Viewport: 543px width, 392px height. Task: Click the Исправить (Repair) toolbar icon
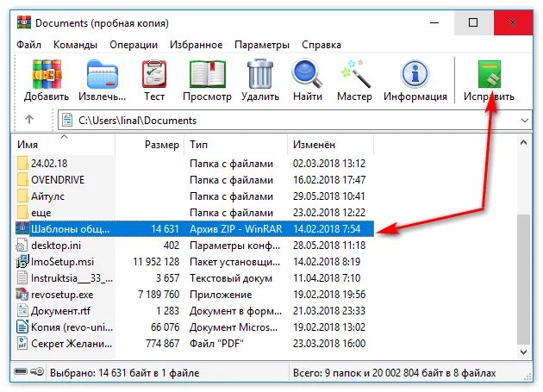[x=489, y=74]
